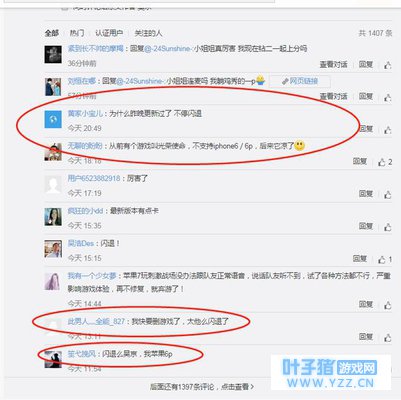Switch to the 认证用户 tab
Screen dimensions: 401x400
[x=109, y=33]
